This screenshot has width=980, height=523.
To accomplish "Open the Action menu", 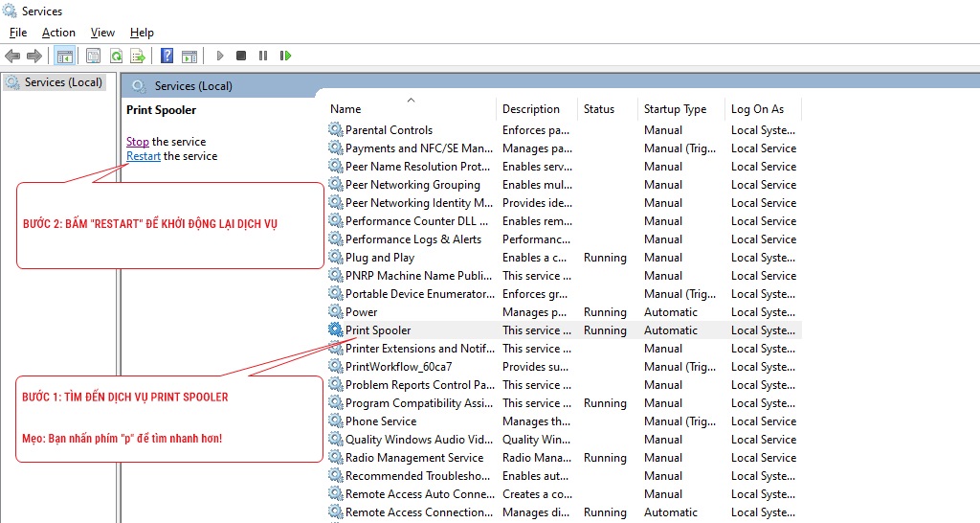I will pos(58,33).
